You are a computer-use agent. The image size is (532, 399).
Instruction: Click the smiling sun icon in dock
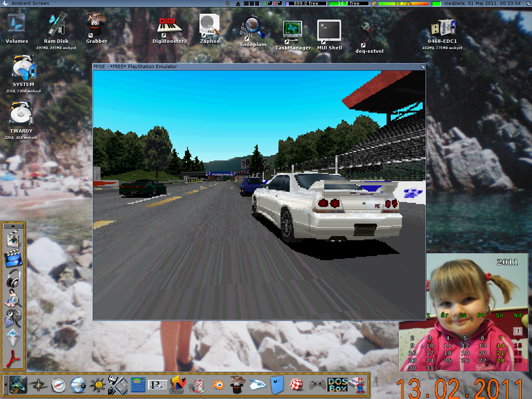pyautogui.click(x=99, y=385)
